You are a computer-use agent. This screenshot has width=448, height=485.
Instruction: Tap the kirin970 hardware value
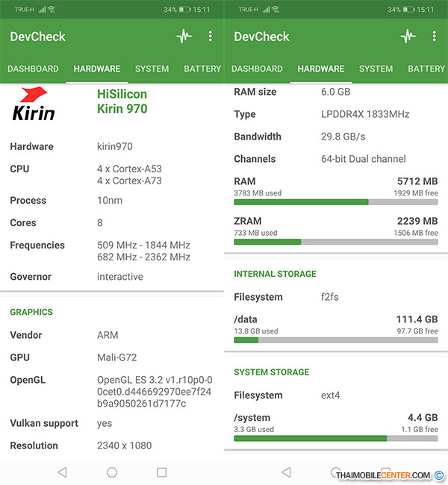115,146
